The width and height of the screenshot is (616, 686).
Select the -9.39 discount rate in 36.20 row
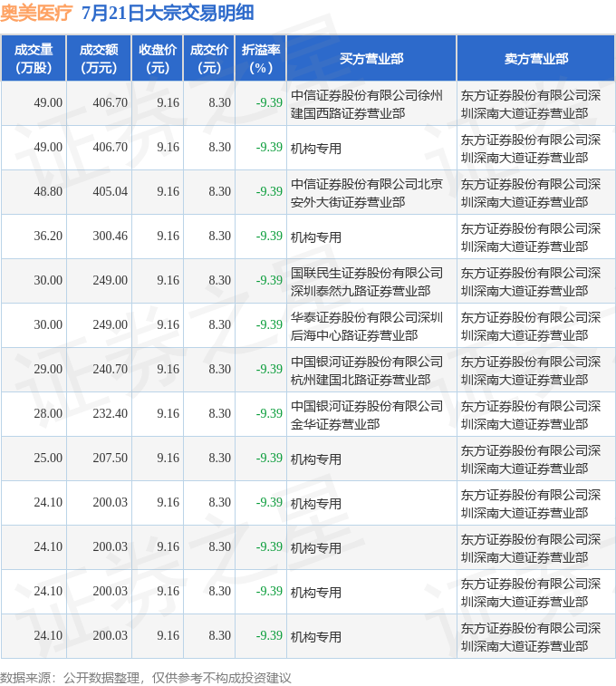(269, 237)
